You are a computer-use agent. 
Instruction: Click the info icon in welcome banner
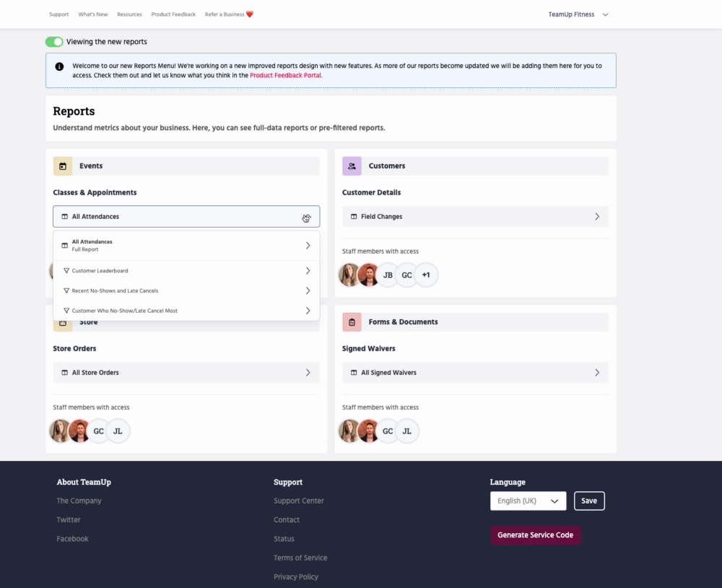coord(59,66)
